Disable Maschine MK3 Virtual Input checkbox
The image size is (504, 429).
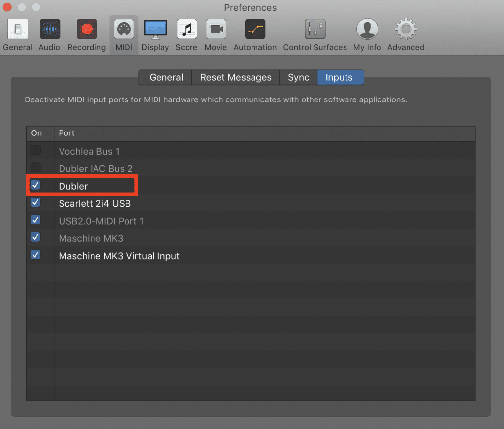pyautogui.click(x=35, y=255)
